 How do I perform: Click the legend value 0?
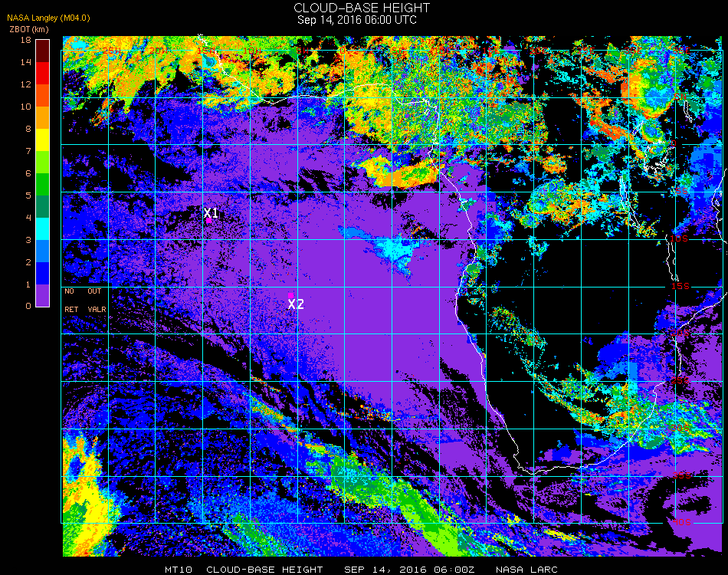(x=28, y=306)
